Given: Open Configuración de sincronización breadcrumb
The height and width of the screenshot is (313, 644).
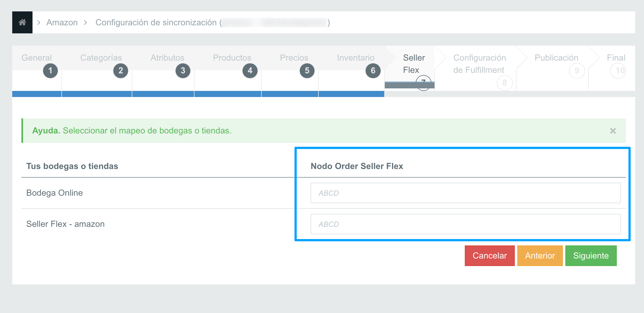Looking at the screenshot, I should [x=156, y=22].
